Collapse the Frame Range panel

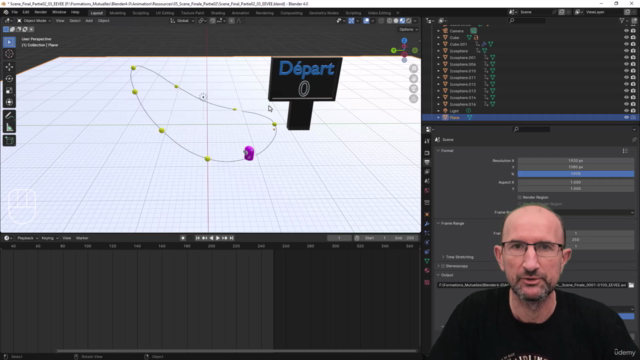[x=438, y=223]
